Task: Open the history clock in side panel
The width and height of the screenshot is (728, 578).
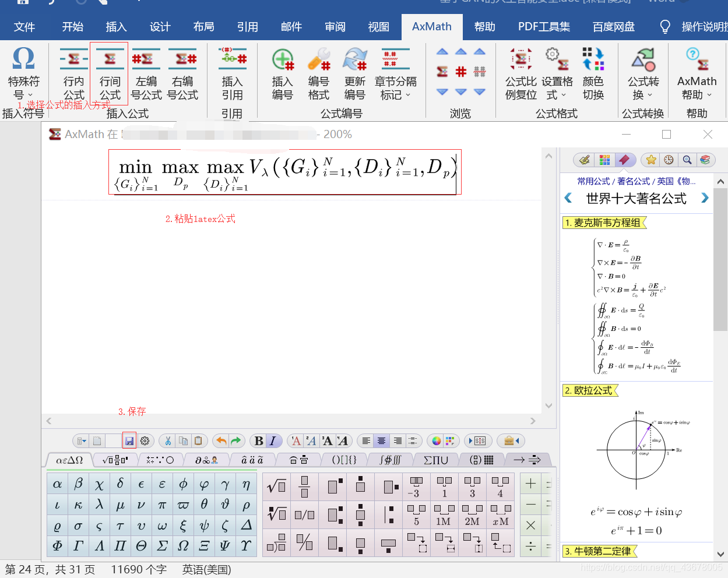Action: coord(669,160)
